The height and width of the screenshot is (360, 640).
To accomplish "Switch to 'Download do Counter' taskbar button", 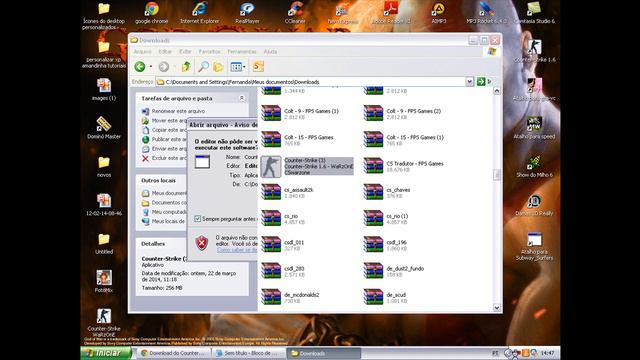I will click(x=173, y=353).
